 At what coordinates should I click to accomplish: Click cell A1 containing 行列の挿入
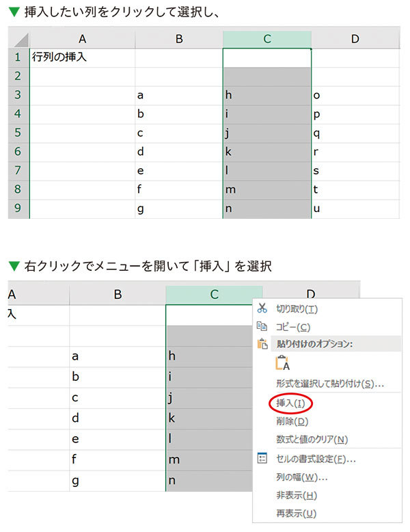point(83,57)
